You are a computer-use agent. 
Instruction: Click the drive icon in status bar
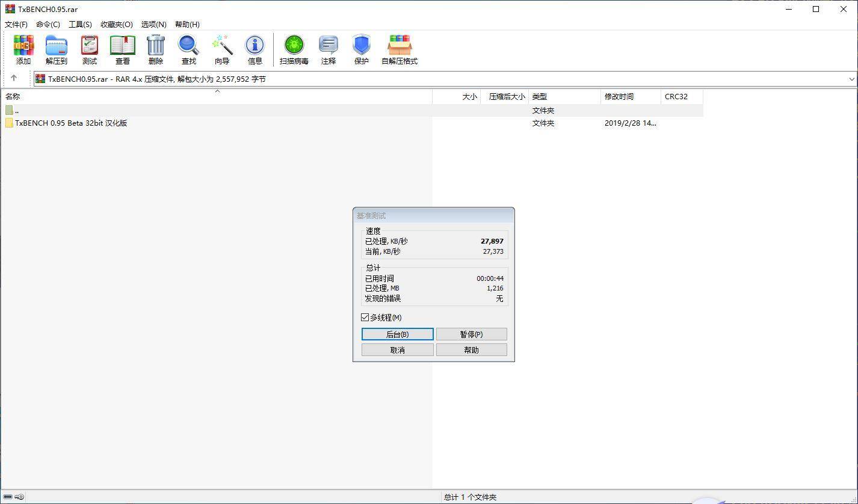coord(8,497)
